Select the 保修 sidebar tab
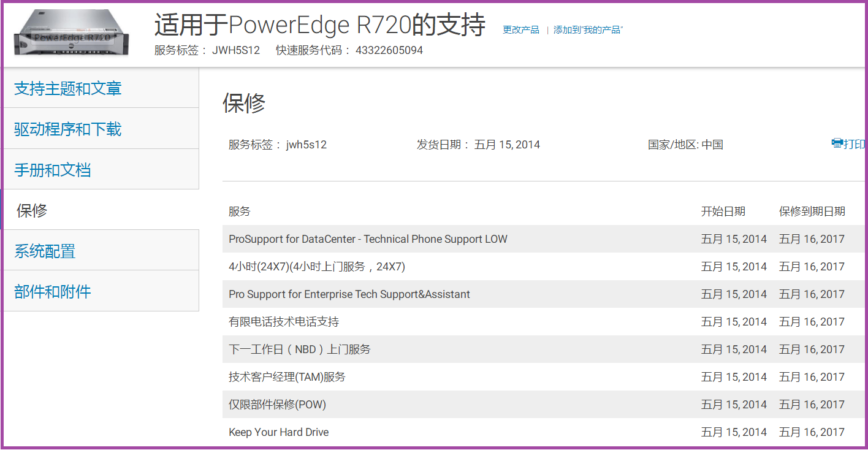 pyautogui.click(x=32, y=210)
